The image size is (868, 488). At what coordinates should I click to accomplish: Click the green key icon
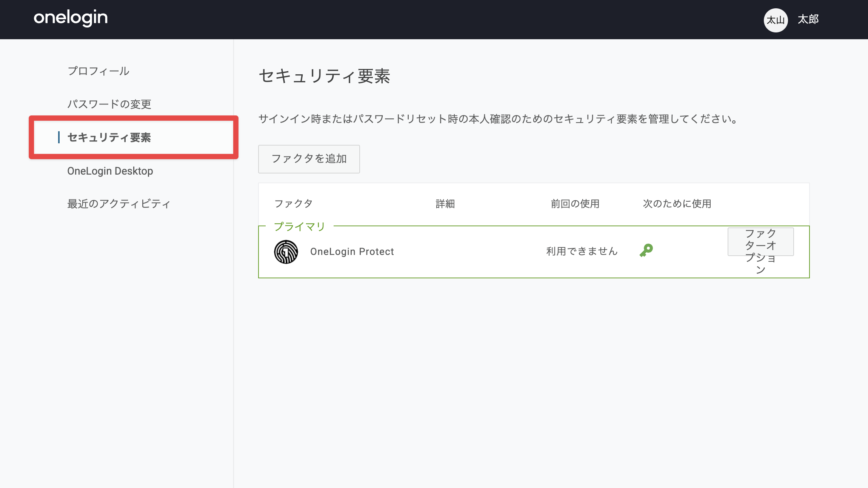point(646,250)
